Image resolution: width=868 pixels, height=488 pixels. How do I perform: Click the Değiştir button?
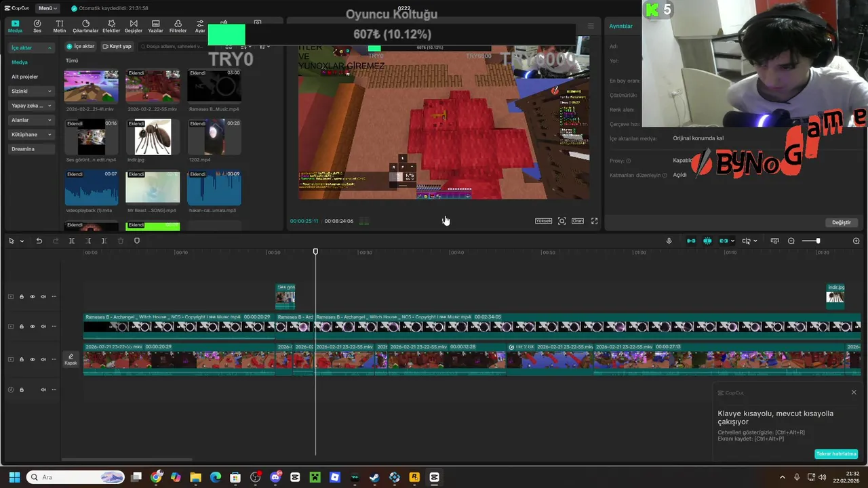[841, 222]
